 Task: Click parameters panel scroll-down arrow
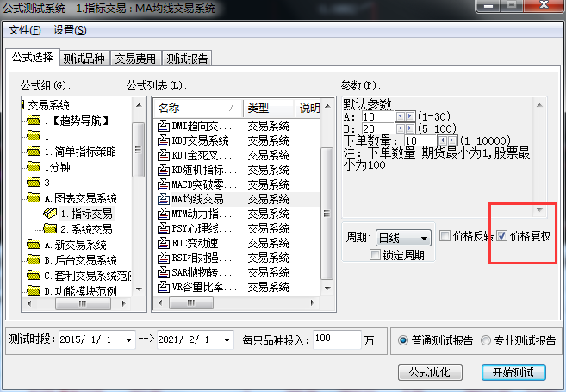click(539, 210)
